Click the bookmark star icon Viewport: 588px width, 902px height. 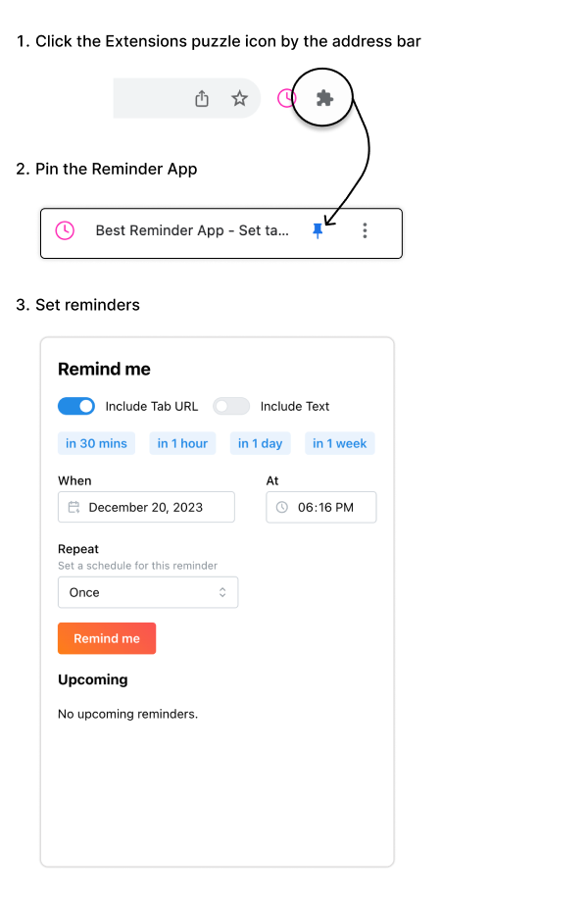point(239,98)
